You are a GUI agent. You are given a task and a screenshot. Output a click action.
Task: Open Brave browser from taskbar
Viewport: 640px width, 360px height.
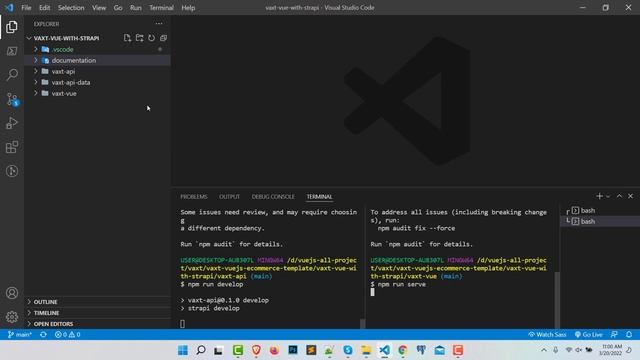click(256, 350)
